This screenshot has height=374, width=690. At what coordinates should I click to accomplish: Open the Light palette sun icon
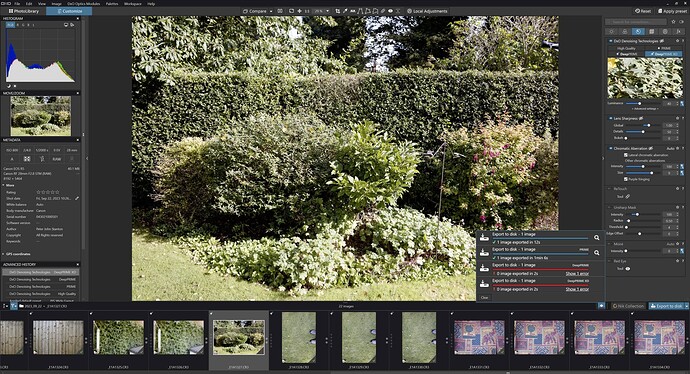pos(611,31)
